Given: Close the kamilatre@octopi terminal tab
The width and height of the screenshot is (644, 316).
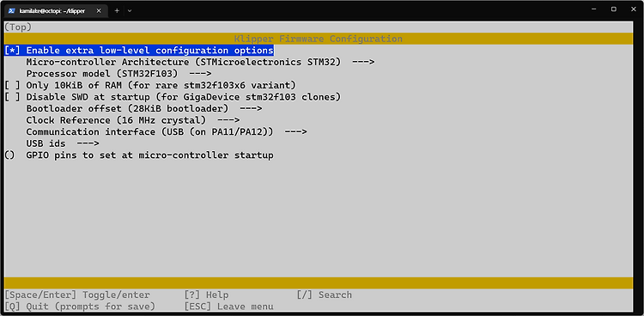Looking at the screenshot, I should (99, 10).
